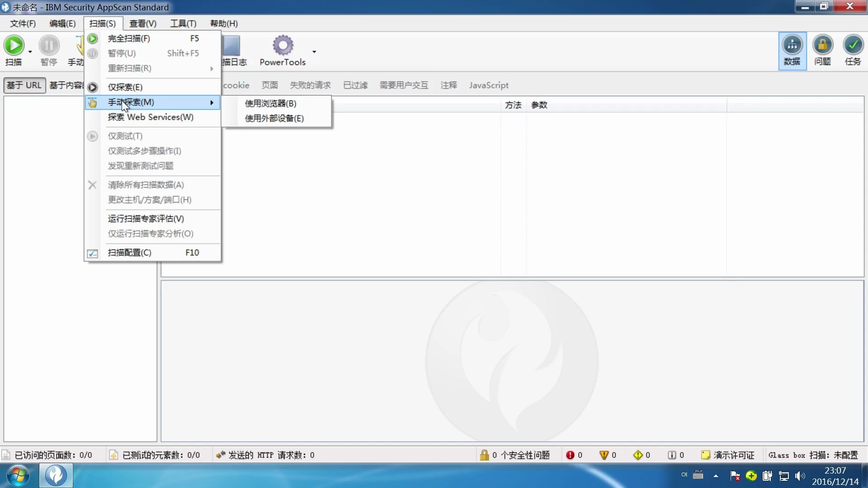Screen dimensions: 868x488
Task: Select the 页面 pages tab
Action: click(x=269, y=85)
